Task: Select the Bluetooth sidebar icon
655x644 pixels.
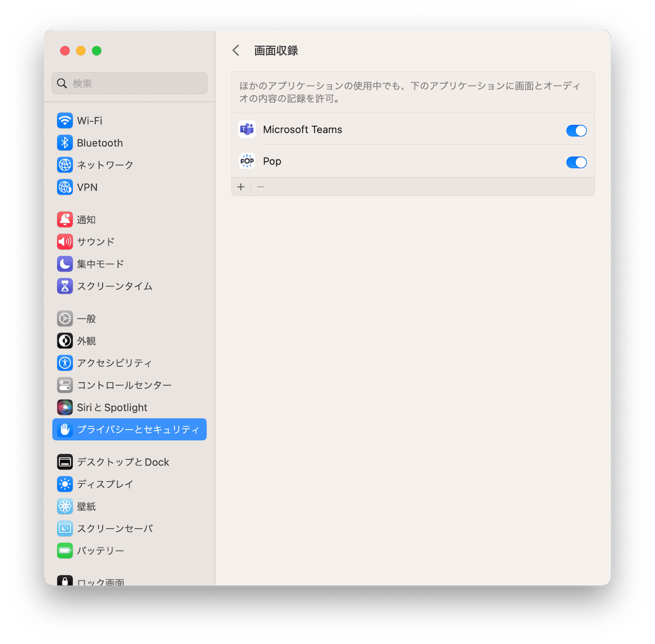Action: [x=65, y=142]
